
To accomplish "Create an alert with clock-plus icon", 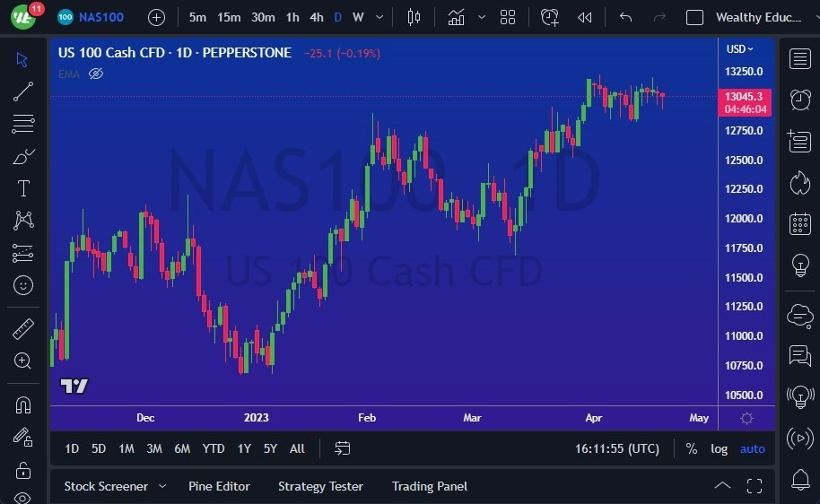I will click(550, 17).
